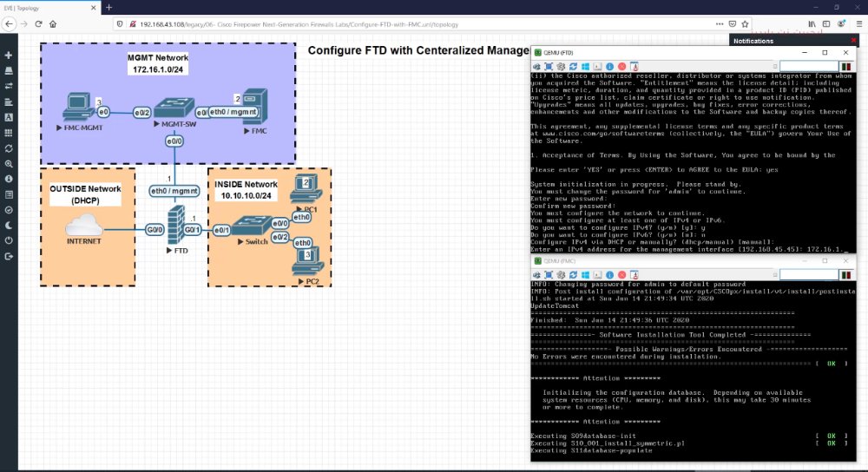
Task: Click refresh icon in QEMU (FTD) toolbar
Action: [573, 67]
